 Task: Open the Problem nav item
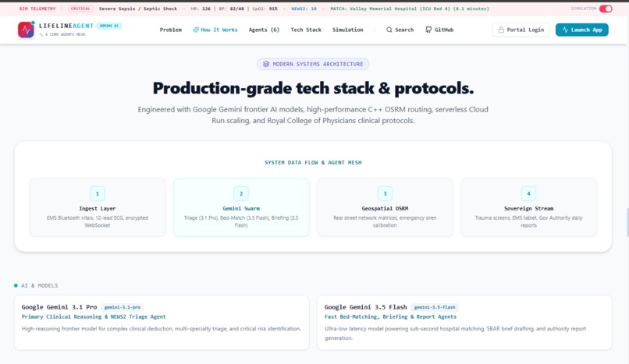171,30
